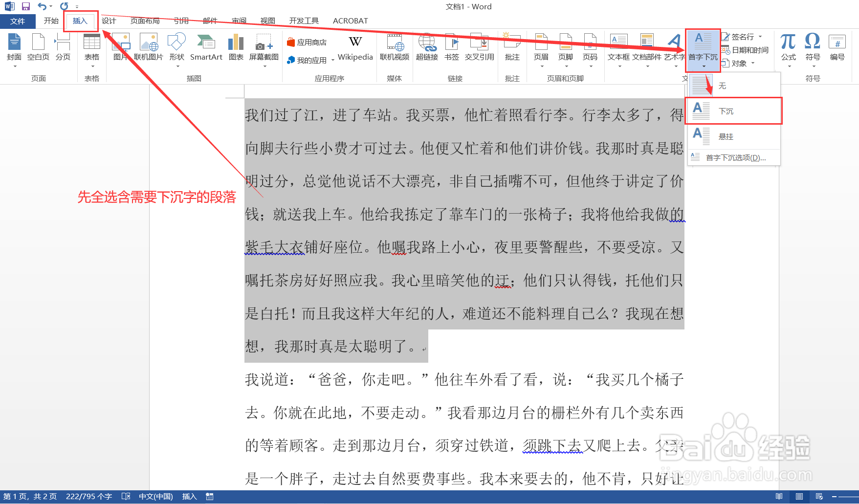This screenshot has width=859, height=504.
Task: Click the Redo icon in quick access toolbar
Action: [x=64, y=6]
